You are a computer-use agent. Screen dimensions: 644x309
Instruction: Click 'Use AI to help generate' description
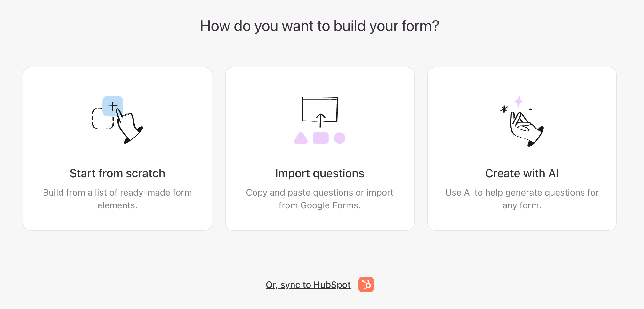coord(522,199)
